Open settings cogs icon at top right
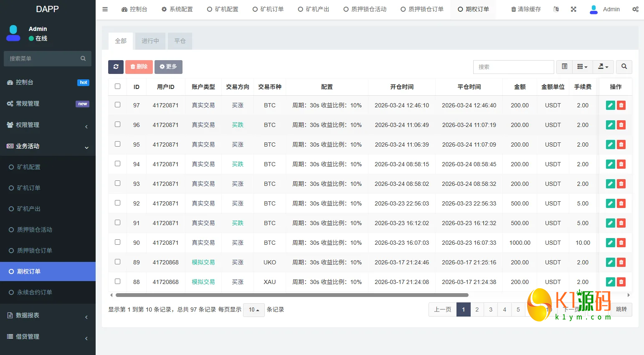This screenshot has height=355, width=644. (x=635, y=9)
